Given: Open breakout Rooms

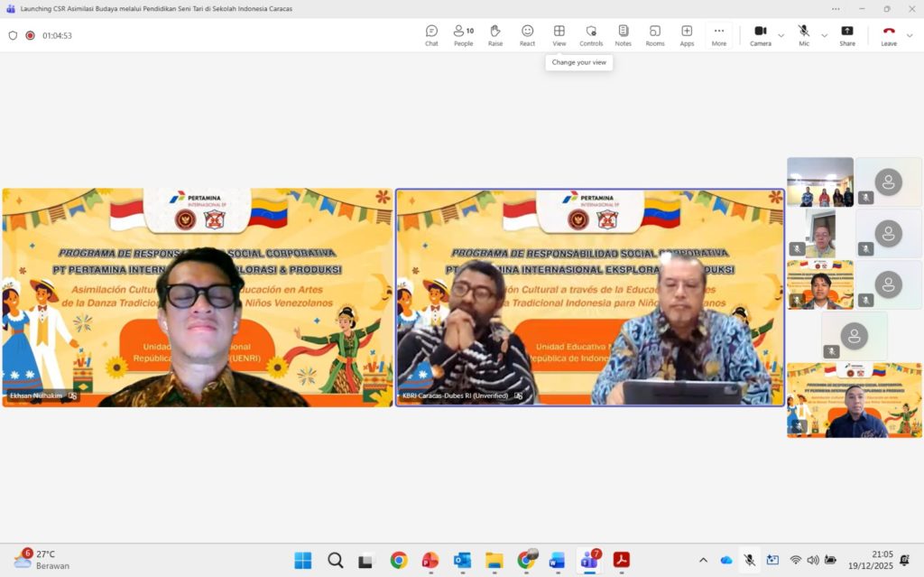Looking at the screenshot, I should click(655, 35).
